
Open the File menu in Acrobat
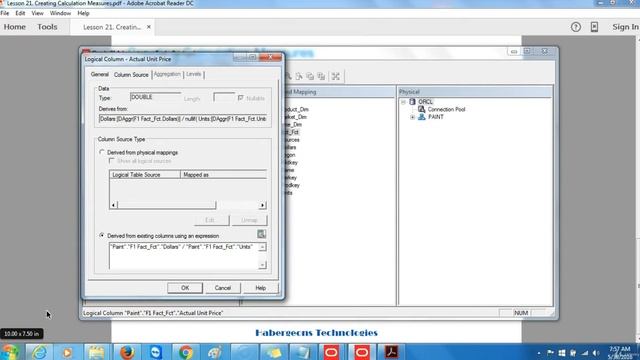coord(4,13)
